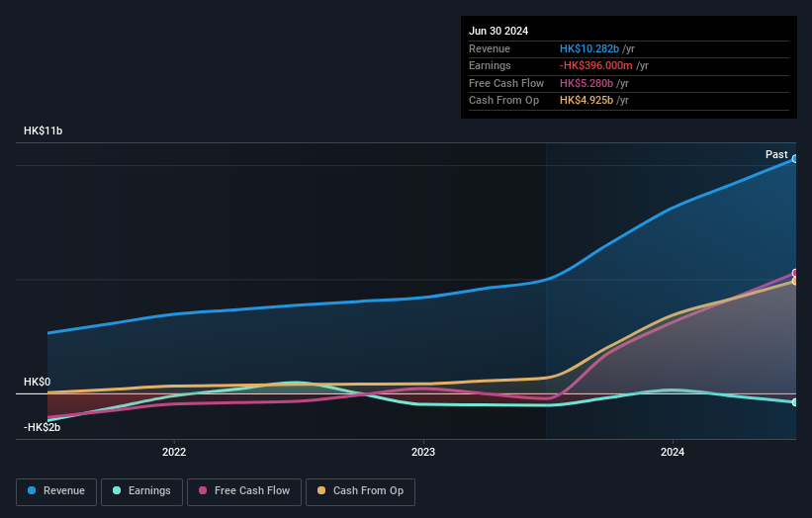Click the -HK$396.000m earnings value

596,65
